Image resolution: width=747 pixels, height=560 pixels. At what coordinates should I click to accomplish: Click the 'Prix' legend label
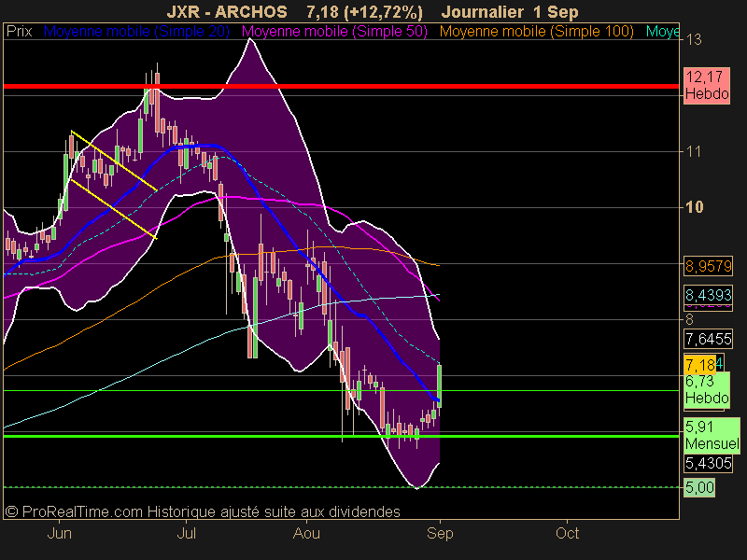19,32
